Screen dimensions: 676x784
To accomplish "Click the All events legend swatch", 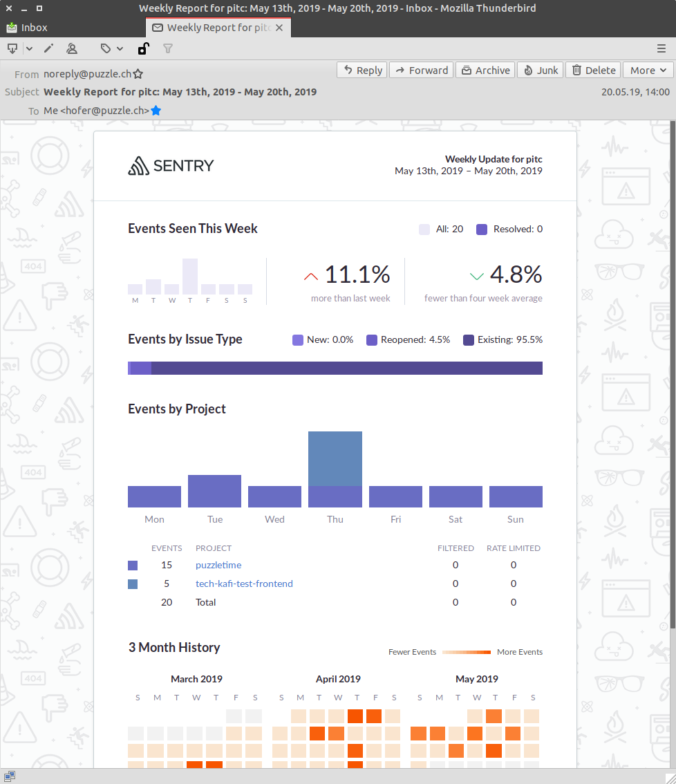I will 424,230.
